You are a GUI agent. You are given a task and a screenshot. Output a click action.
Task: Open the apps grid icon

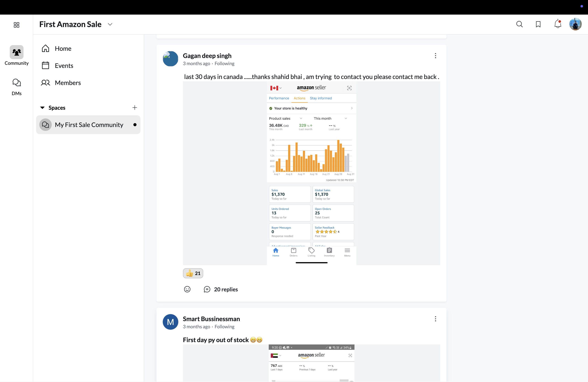point(17,25)
